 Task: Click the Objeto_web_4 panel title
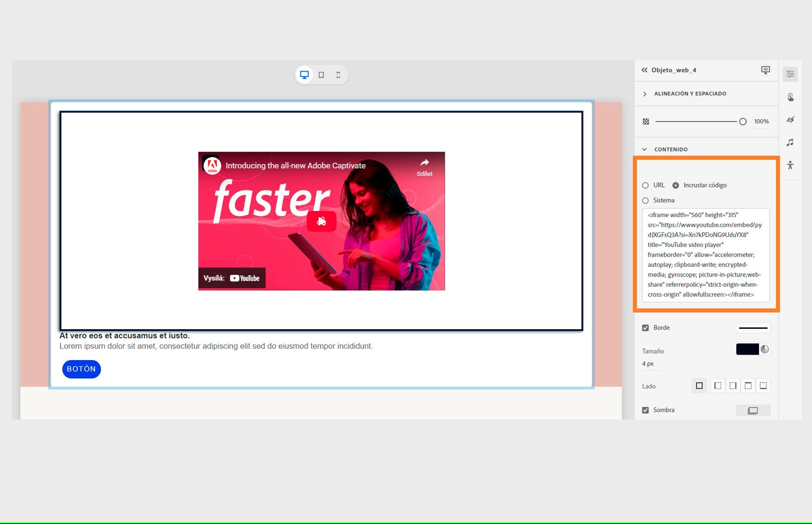(x=674, y=70)
